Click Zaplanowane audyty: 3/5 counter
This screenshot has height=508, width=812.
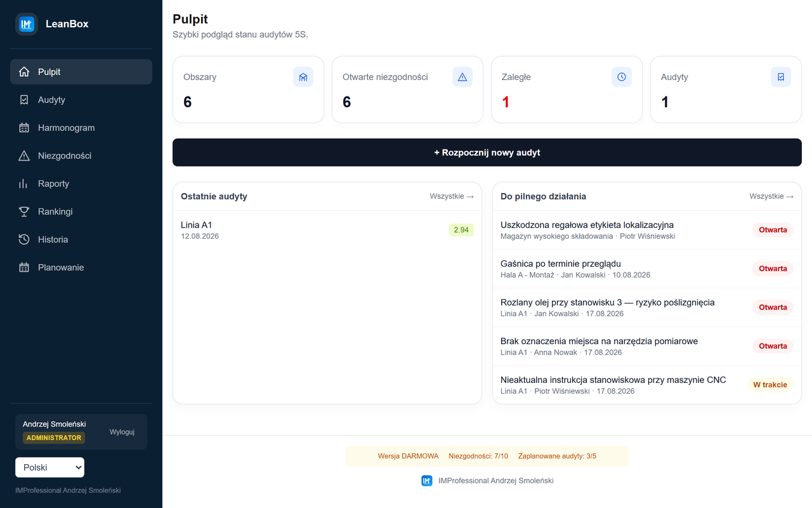[558, 456]
